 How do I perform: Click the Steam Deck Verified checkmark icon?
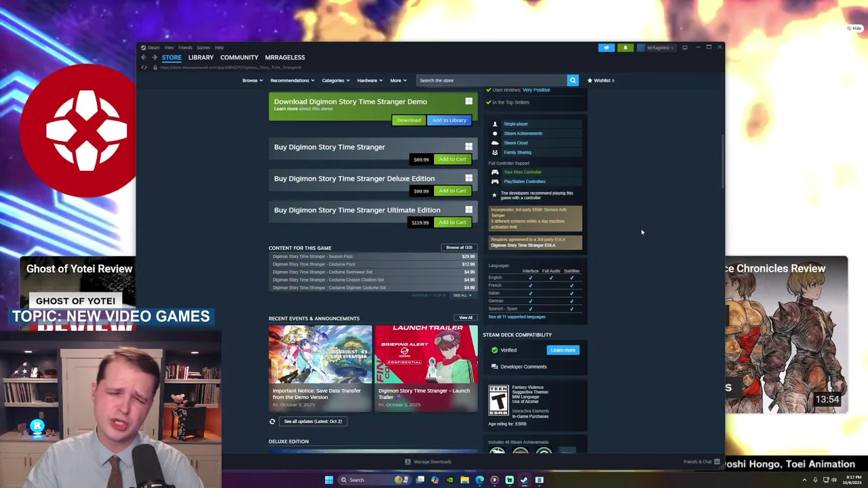click(494, 350)
